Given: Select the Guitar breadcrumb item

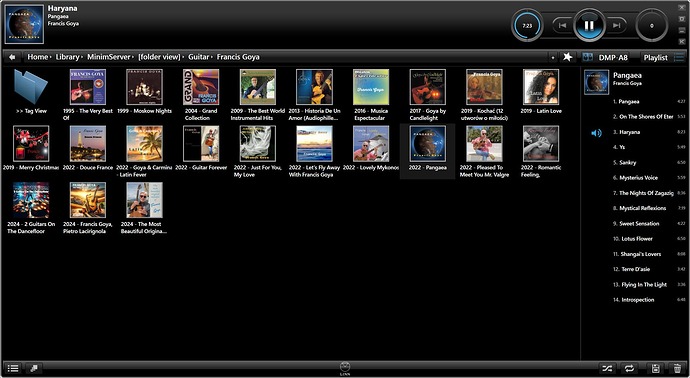Looking at the screenshot, I should coord(198,57).
